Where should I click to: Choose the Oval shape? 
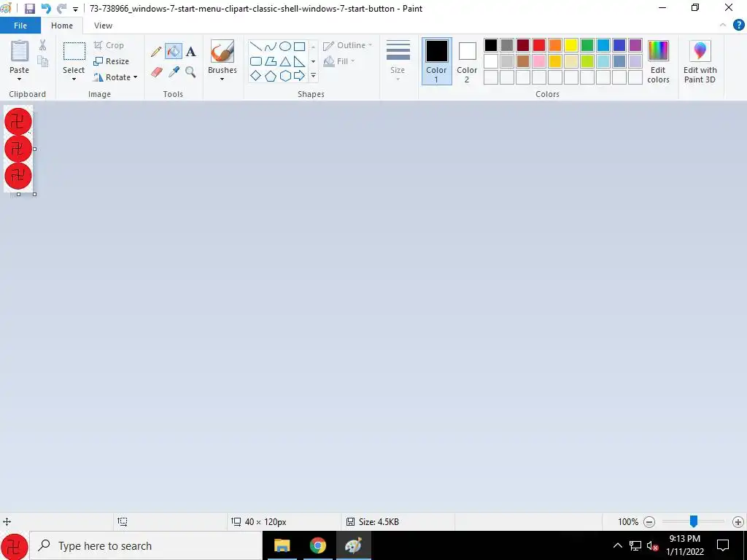[285, 47]
